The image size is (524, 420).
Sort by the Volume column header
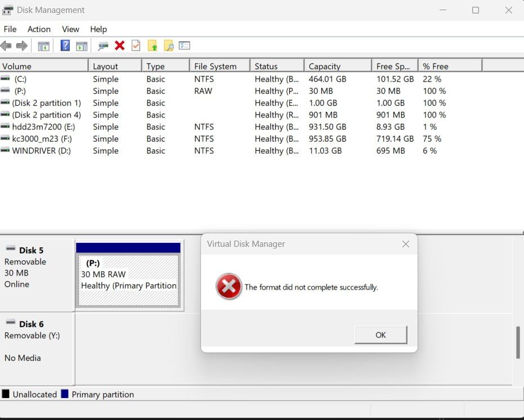click(44, 66)
